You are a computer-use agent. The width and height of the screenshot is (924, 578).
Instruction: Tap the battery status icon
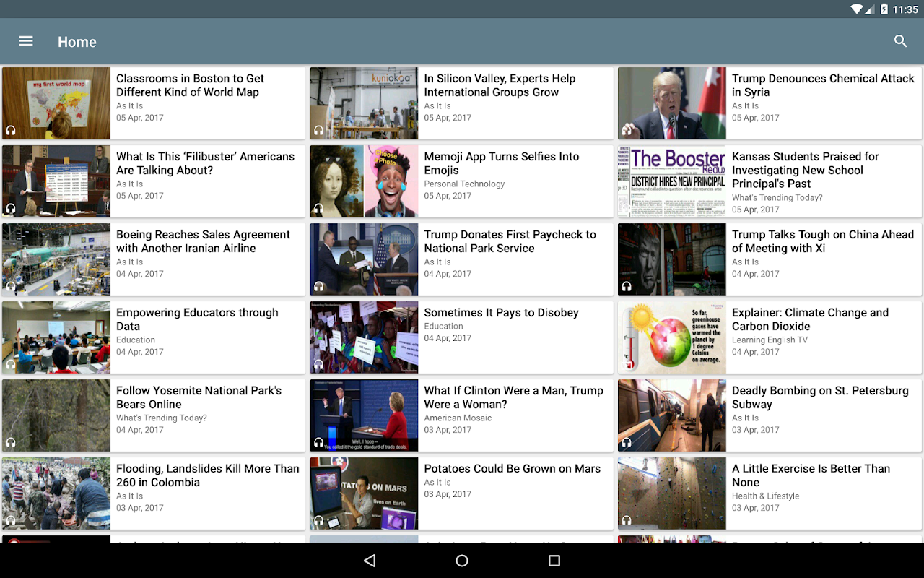[x=884, y=9]
